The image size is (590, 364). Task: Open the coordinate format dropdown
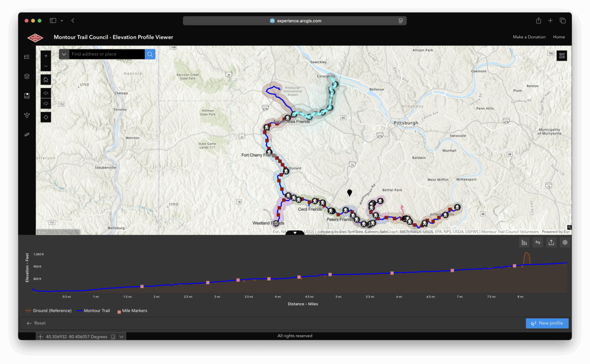(122, 336)
